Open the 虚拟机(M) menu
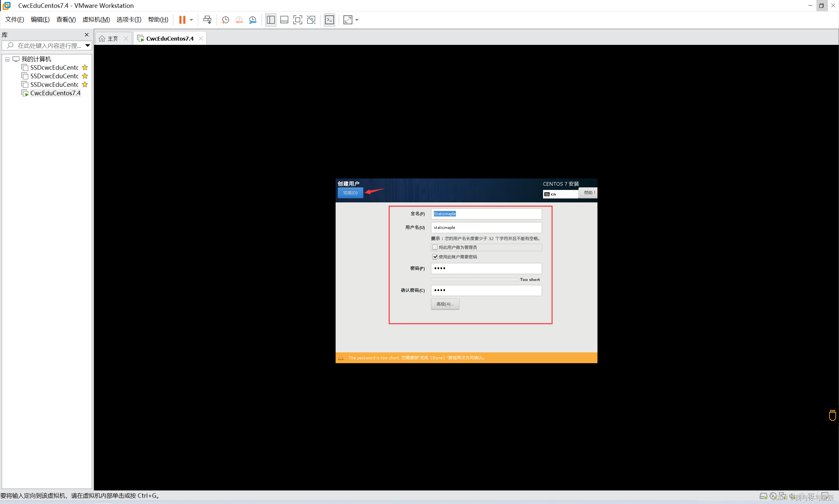Image resolution: width=839 pixels, height=504 pixels. (x=96, y=19)
